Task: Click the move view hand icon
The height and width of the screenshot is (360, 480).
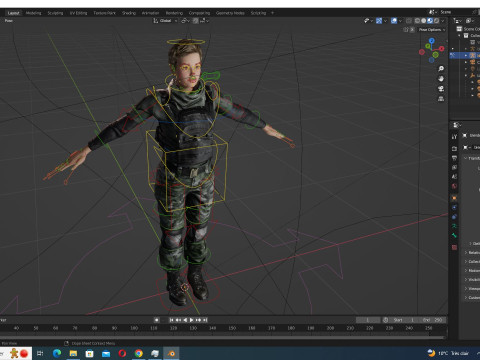Action: 441,79
